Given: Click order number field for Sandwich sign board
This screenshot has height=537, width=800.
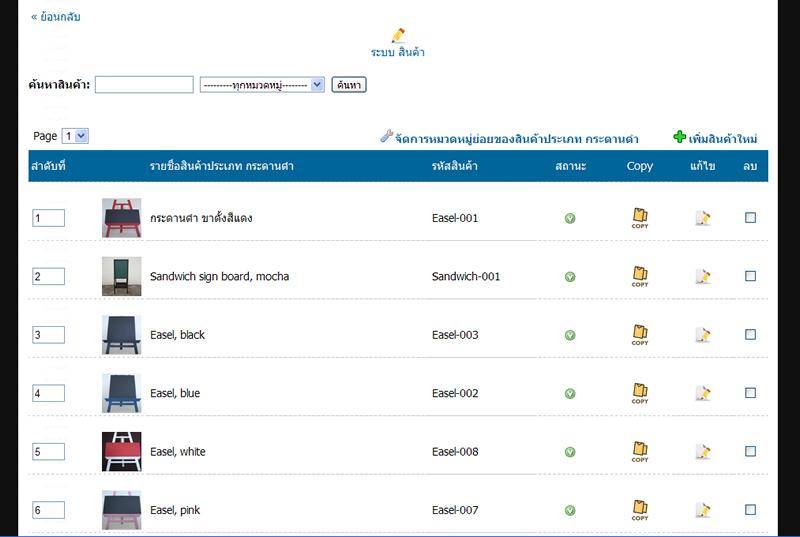Looking at the screenshot, I should tap(48, 277).
